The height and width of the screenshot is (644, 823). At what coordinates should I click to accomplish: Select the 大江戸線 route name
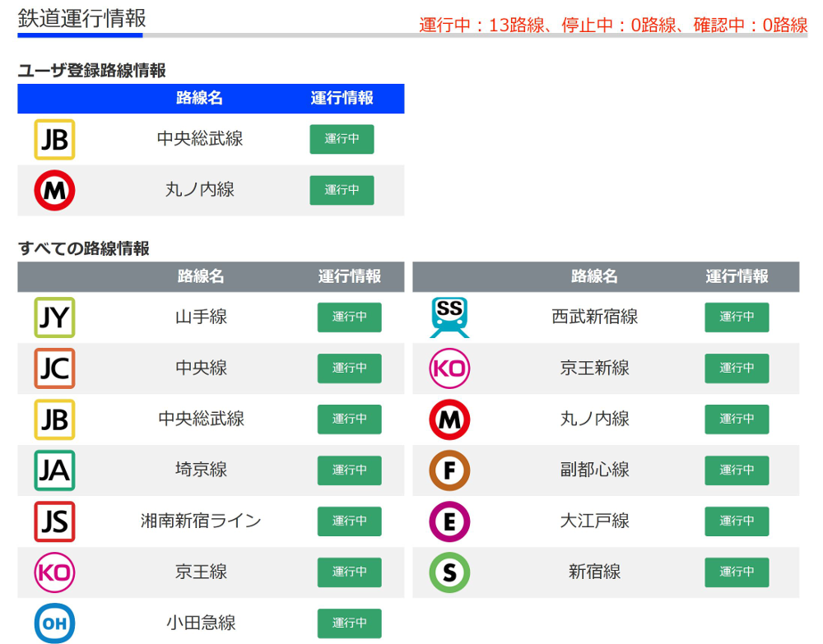pos(595,521)
